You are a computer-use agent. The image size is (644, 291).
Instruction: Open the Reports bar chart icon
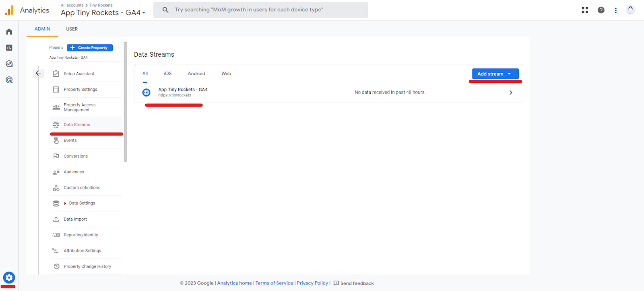click(9, 48)
